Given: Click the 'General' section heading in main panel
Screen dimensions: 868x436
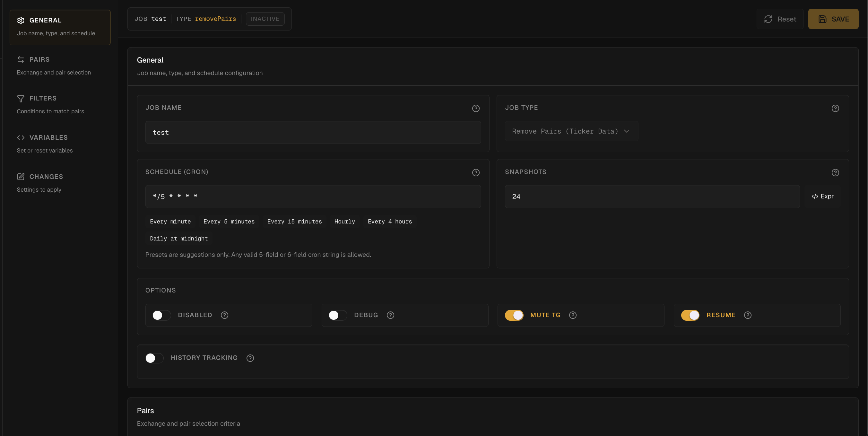Looking at the screenshot, I should tap(150, 60).
